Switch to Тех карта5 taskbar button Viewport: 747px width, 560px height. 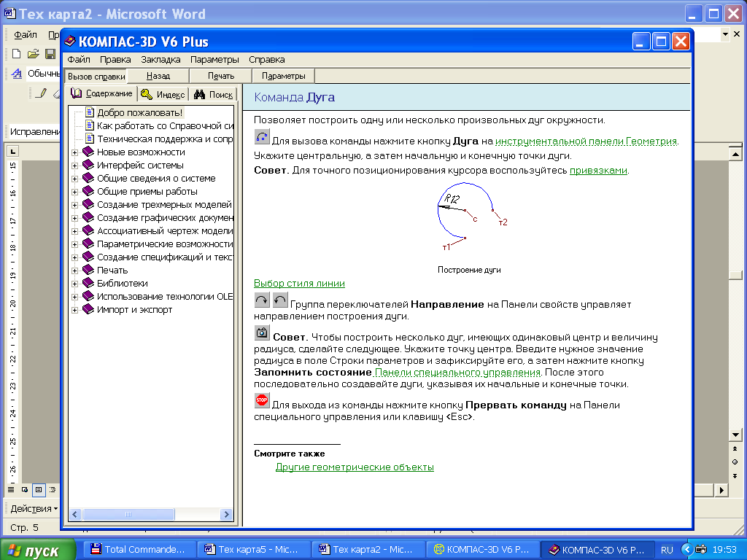coord(254,550)
